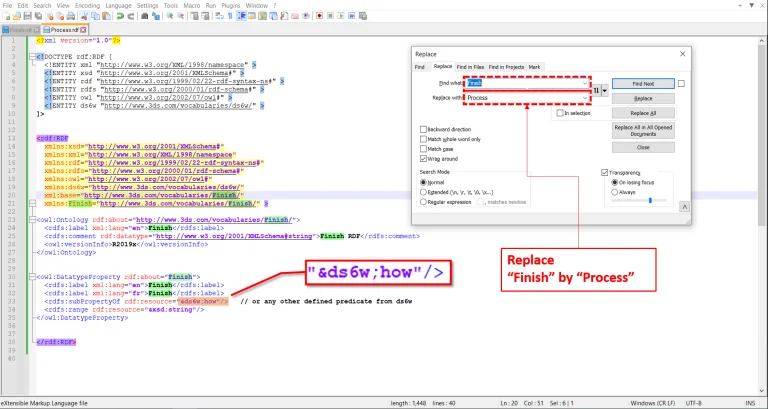
Task: Click the Find Next button
Action: 643,84
